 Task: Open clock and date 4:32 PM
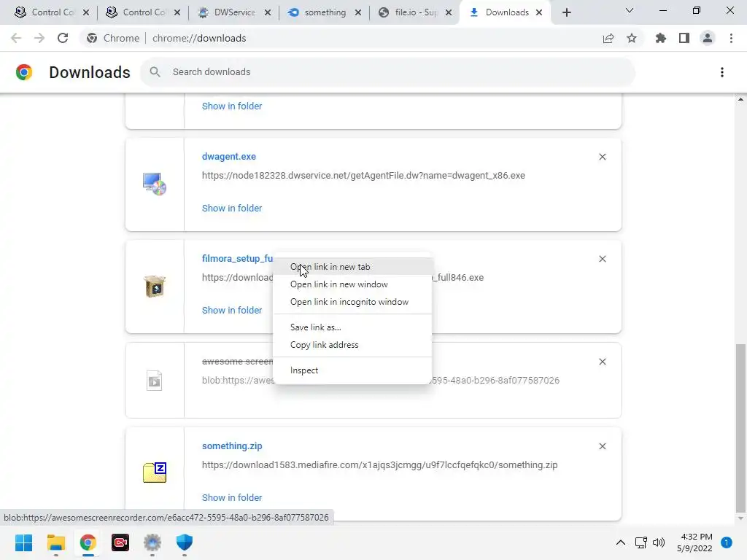694,542
